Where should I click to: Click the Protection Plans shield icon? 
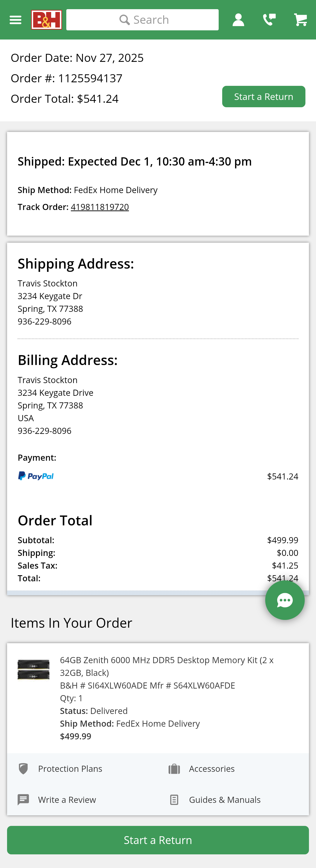pyautogui.click(x=23, y=769)
